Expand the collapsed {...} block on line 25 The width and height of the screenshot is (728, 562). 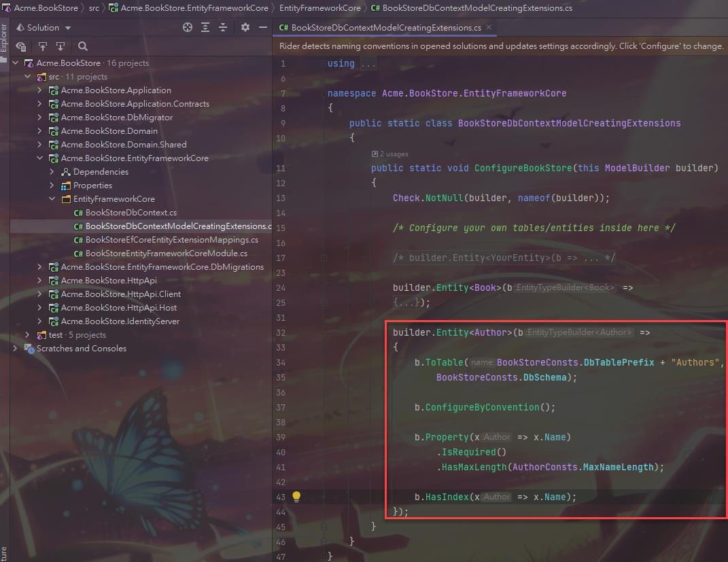(408, 303)
